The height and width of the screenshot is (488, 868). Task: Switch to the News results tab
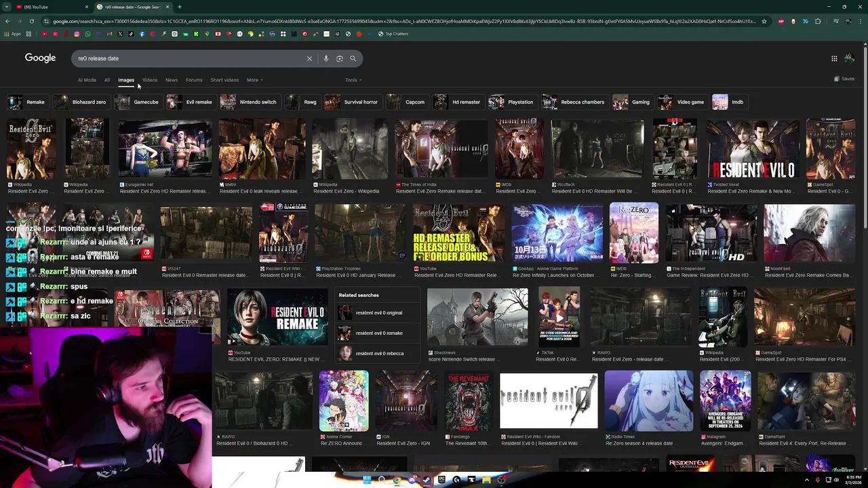pyautogui.click(x=172, y=80)
